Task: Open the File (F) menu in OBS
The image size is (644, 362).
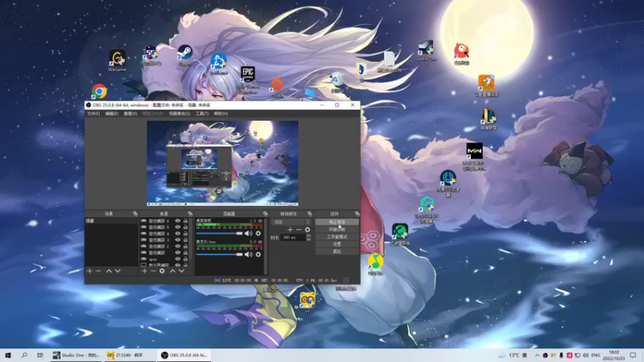Action: [x=93, y=113]
